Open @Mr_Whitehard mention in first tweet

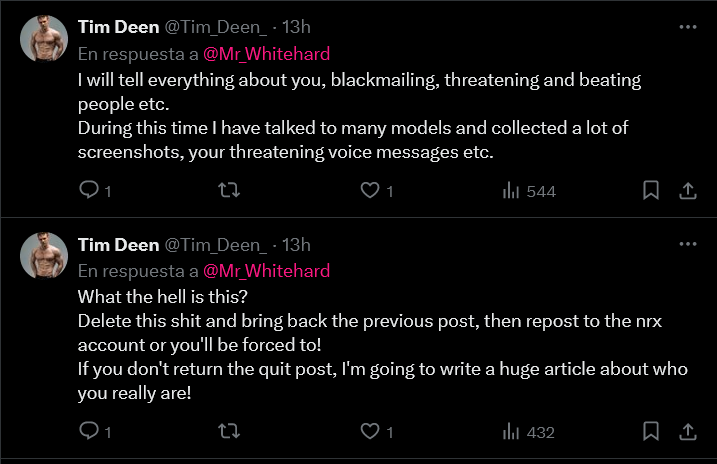tap(266, 53)
